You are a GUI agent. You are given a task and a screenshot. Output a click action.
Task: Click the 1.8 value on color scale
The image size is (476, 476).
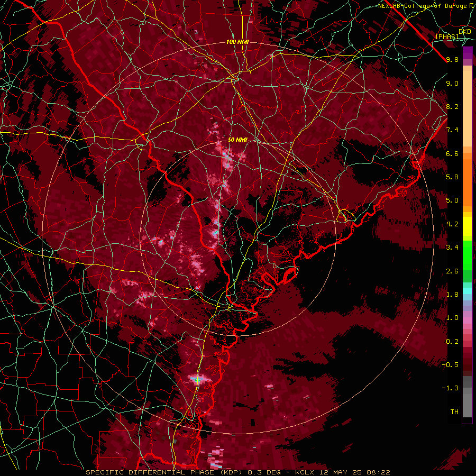(452, 295)
